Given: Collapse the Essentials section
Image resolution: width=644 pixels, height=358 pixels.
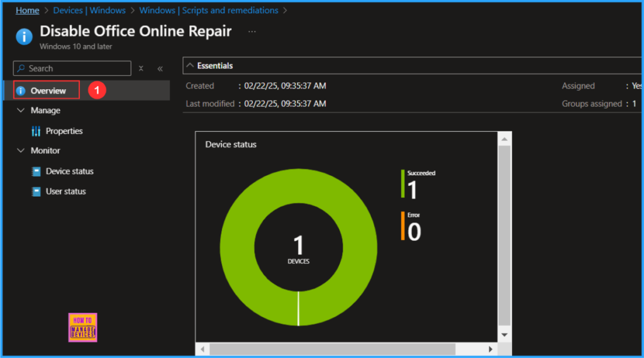Looking at the screenshot, I should coord(190,65).
